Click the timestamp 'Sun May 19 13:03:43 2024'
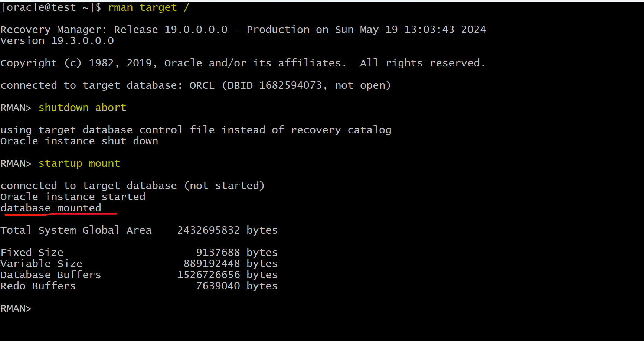644x341 pixels. [410, 30]
